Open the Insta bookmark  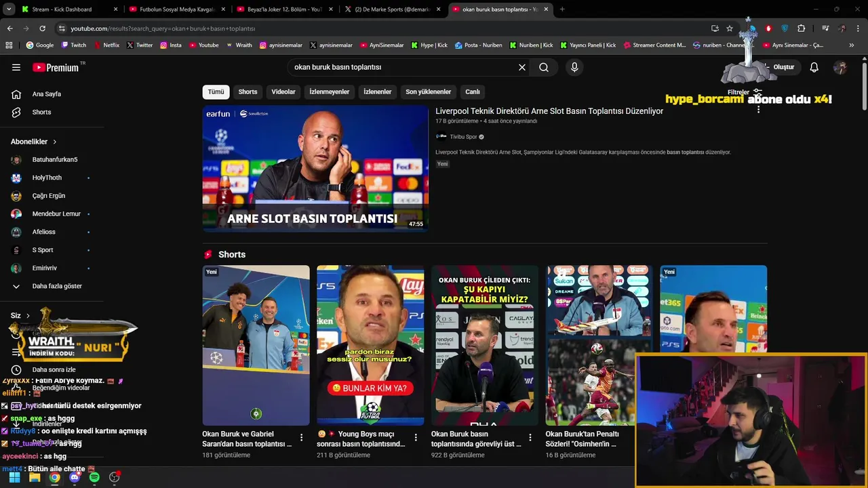pyautogui.click(x=170, y=45)
